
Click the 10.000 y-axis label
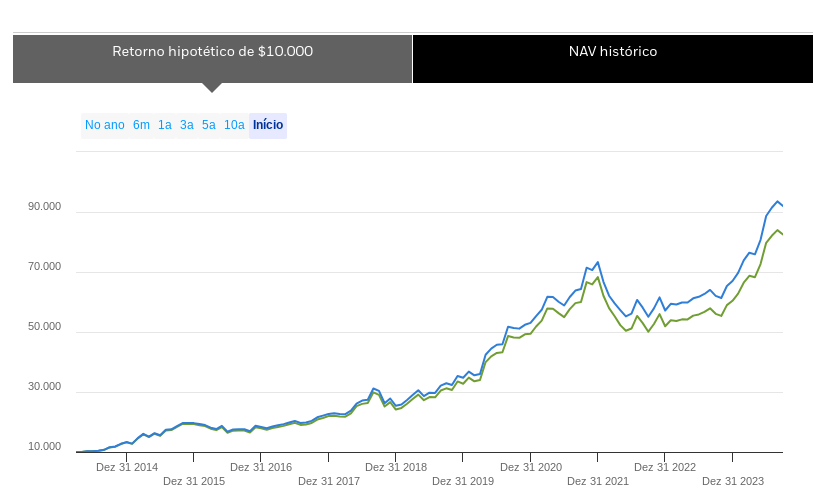(45, 447)
